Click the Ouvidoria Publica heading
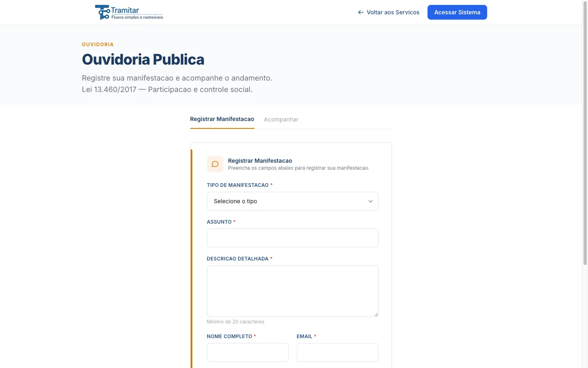This screenshot has width=588, height=368. [143, 60]
